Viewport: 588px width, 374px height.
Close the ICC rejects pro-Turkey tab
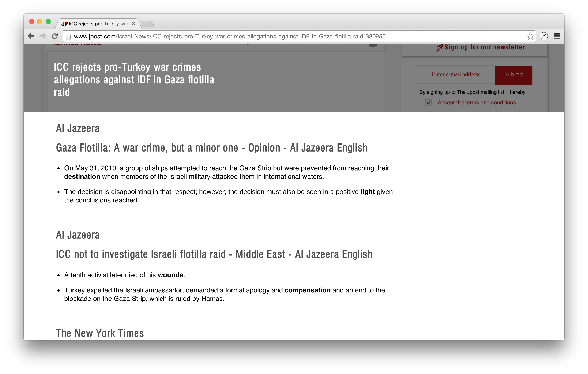[133, 24]
